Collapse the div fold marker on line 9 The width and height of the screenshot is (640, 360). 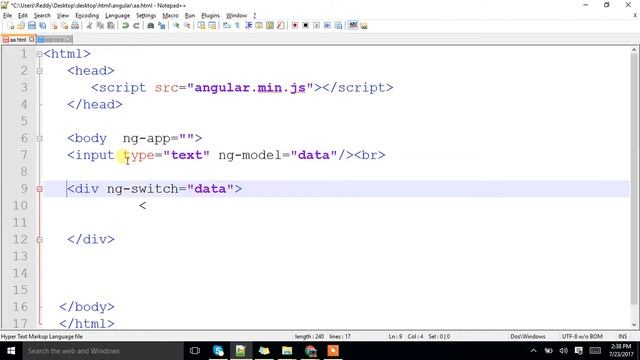pyautogui.click(x=40, y=189)
